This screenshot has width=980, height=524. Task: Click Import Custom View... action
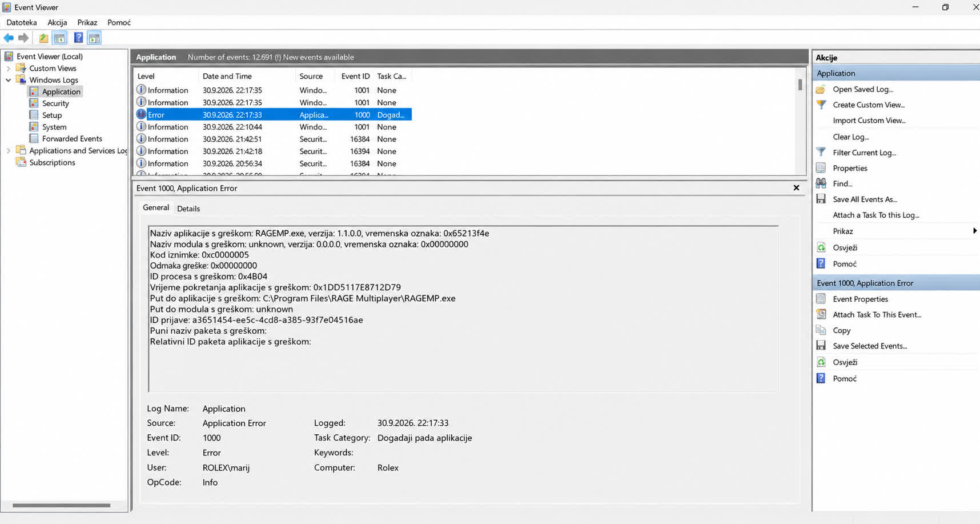pyautogui.click(x=869, y=121)
